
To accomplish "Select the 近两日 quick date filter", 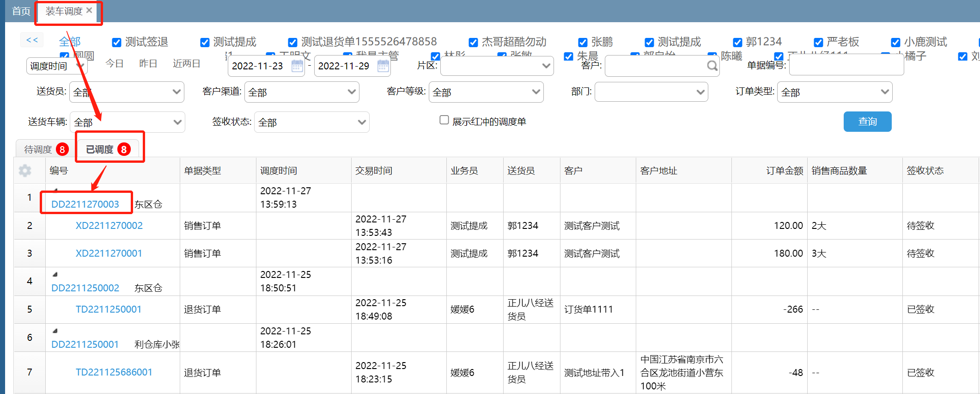I will tap(187, 63).
